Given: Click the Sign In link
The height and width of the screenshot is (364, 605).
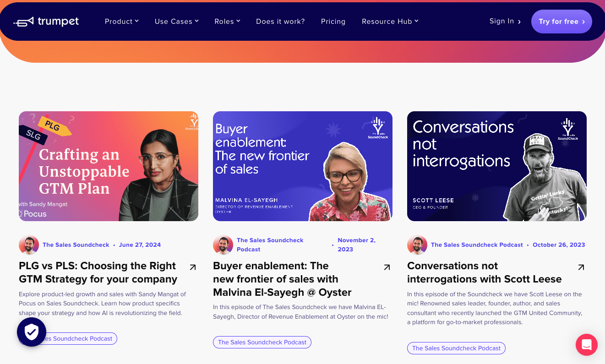Looking at the screenshot, I should click(x=505, y=22).
